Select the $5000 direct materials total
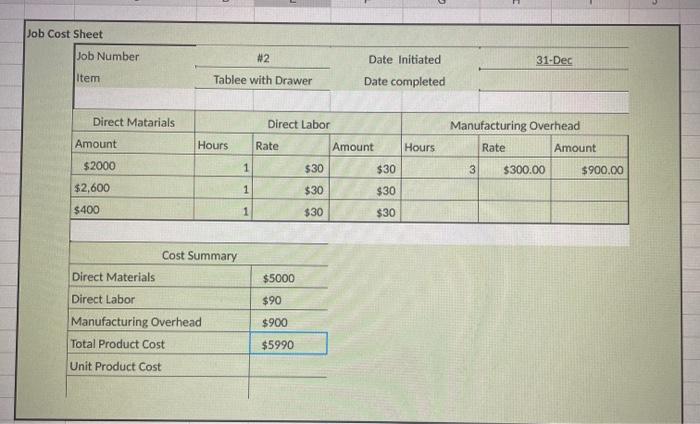Screen dimensions: 700x424 289,278
